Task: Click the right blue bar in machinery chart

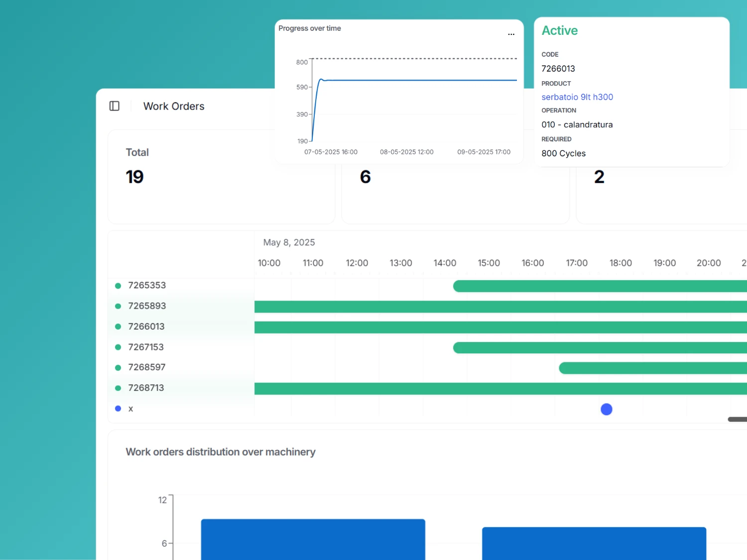Action: tap(594, 544)
